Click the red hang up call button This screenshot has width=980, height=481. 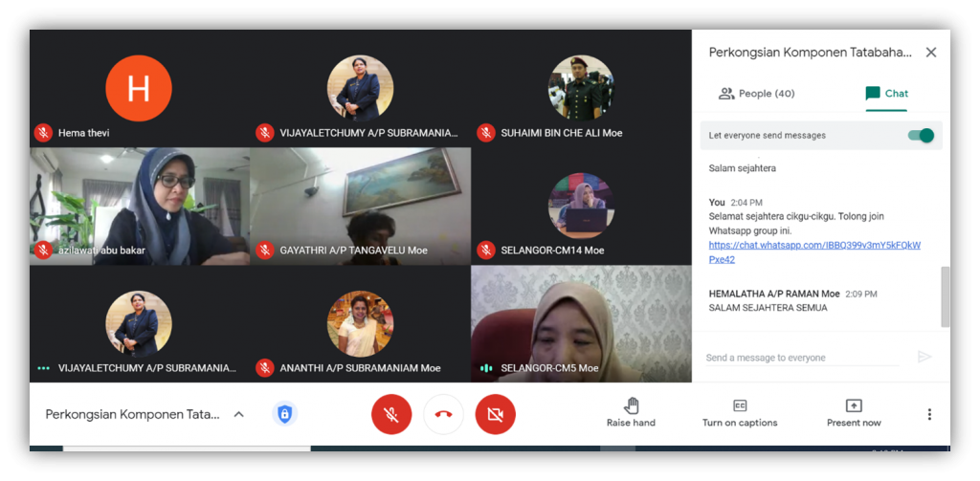click(443, 414)
